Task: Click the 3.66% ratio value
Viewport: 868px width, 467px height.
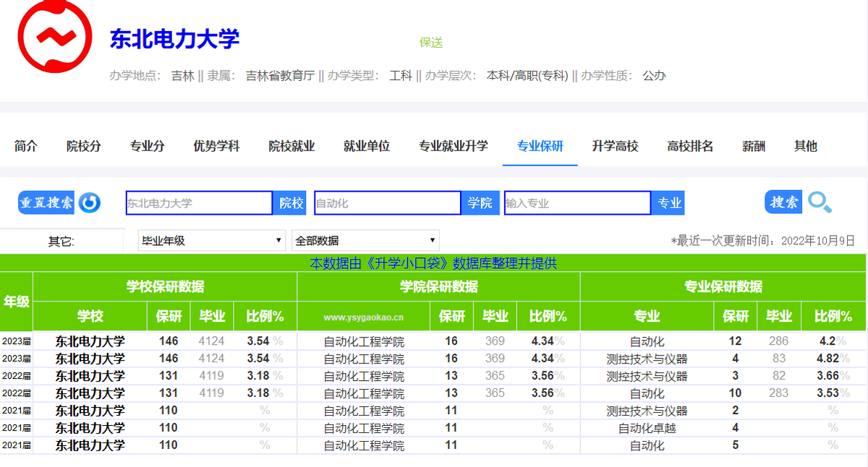Action: (x=833, y=376)
